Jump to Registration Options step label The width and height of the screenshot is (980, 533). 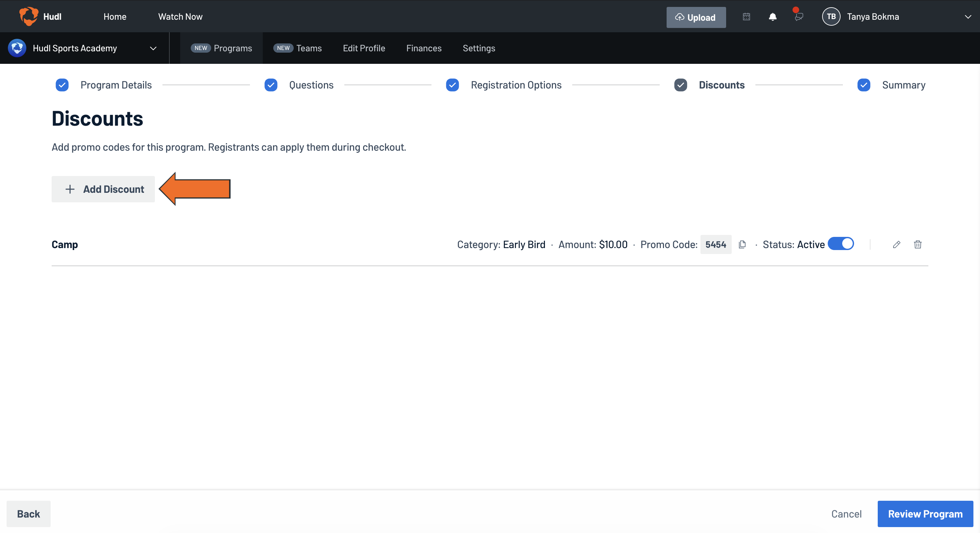(516, 85)
